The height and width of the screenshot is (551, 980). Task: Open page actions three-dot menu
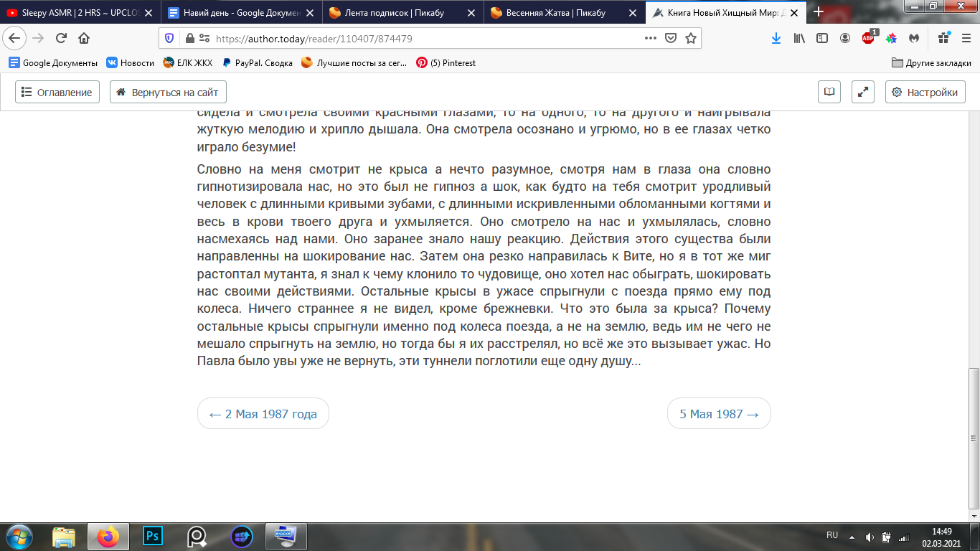(x=651, y=39)
